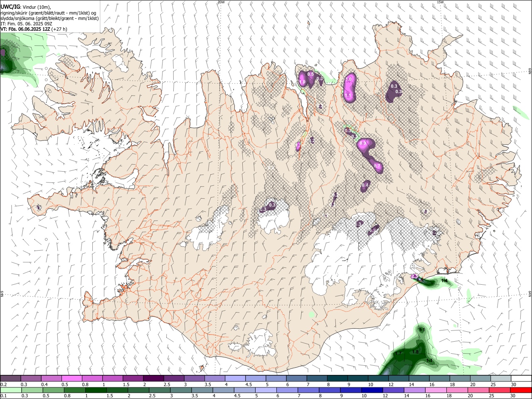The width and height of the screenshot is (532, 399).
Task: Click the 1.4 rain value near the southeast coast
Action: [x=444, y=281]
